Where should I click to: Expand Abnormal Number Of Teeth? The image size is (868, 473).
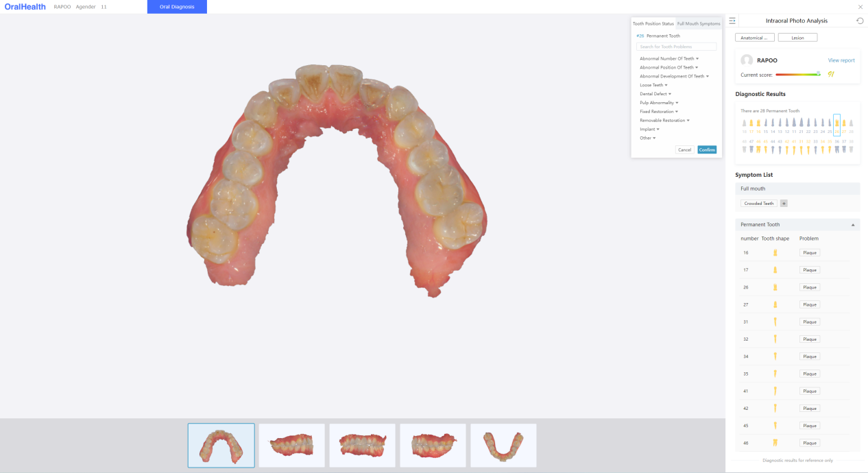669,59
